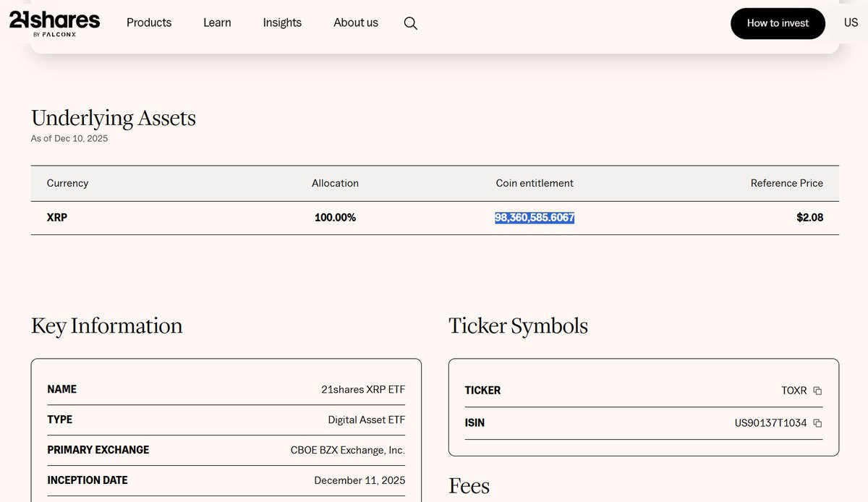Click the TYPE label
The width and height of the screenshot is (868, 502).
pos(60,420)
